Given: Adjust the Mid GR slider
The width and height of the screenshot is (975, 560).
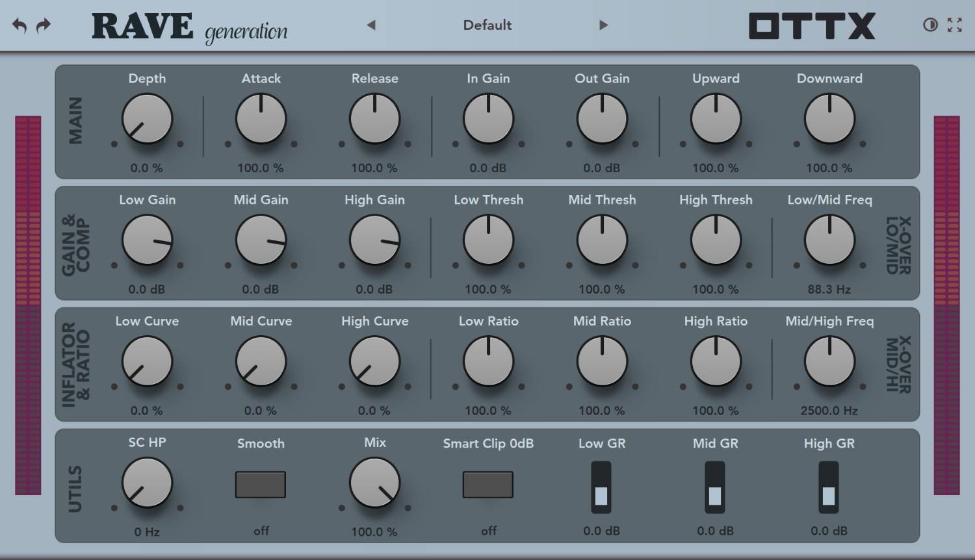Looking at the screenshot, I should tap(716, 487).
